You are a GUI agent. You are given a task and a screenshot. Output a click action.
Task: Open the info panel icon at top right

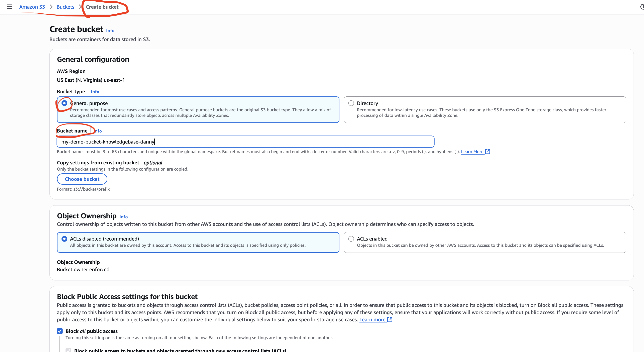[642, 7]
